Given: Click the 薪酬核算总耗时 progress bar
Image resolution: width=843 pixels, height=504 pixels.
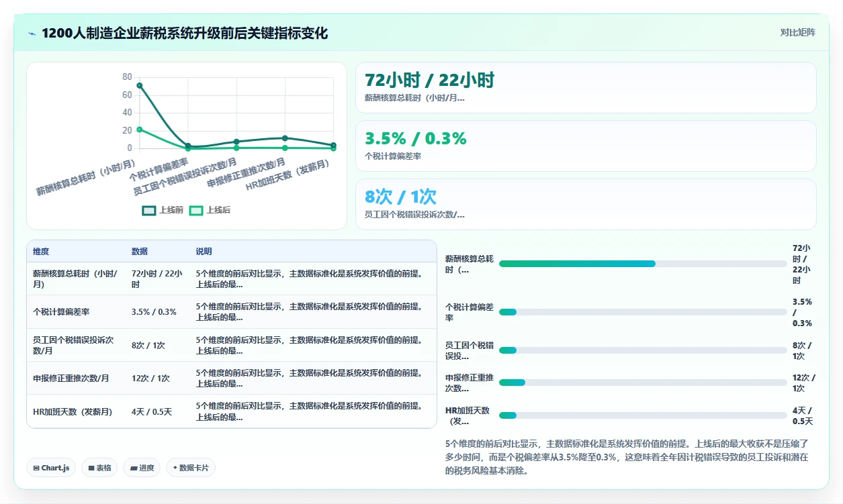Looking at the screenshot, I should 643,264.
